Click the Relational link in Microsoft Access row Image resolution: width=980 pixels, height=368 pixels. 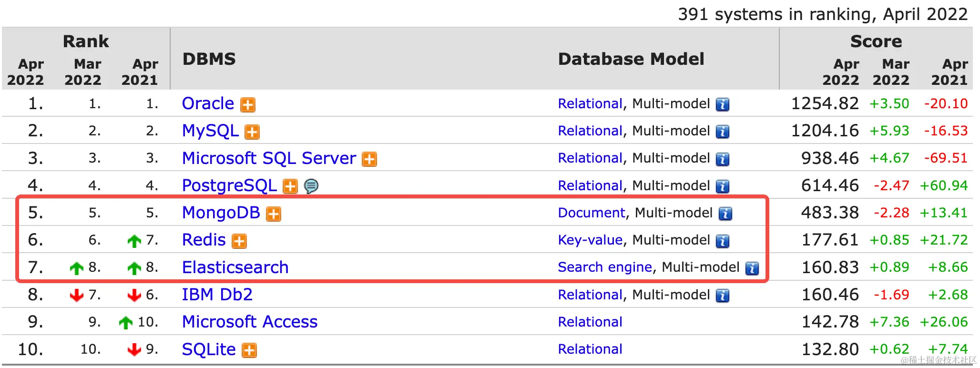tap(590, 322)
